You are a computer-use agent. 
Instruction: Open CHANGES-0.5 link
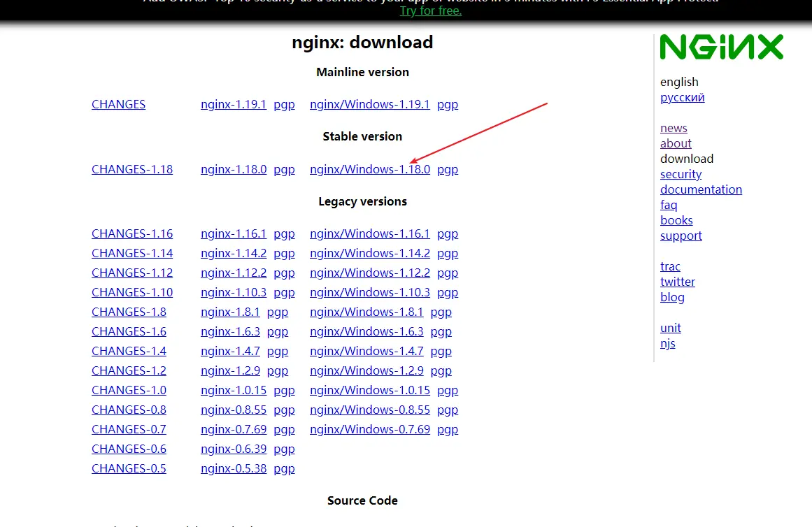[129, 468]
